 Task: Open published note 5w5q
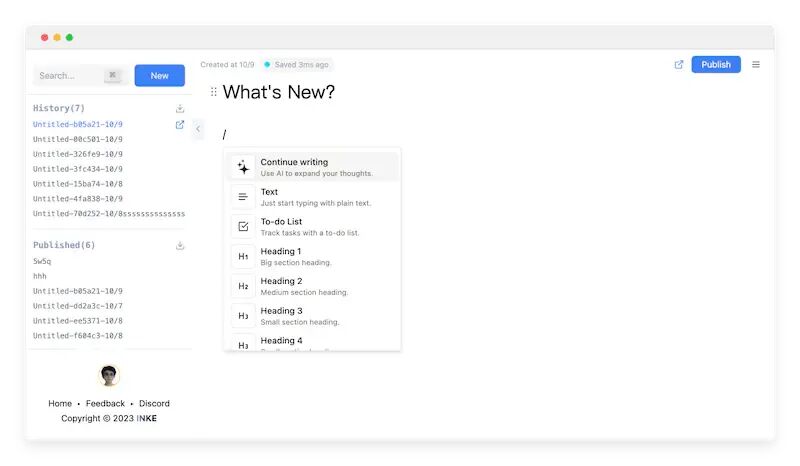(x=42, y=261)
